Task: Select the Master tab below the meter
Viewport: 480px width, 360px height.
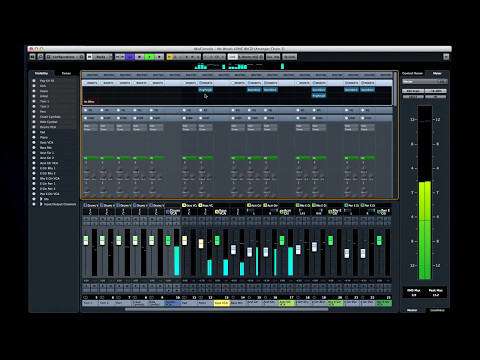Action: coord(412,310)
